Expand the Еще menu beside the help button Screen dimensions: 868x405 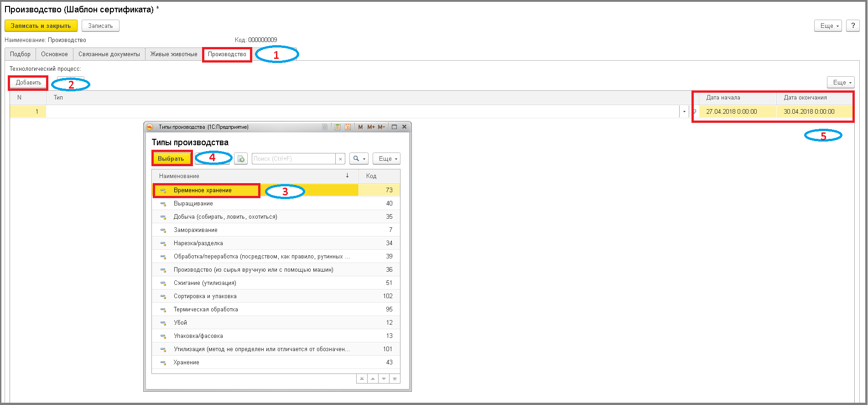point(828,26)
